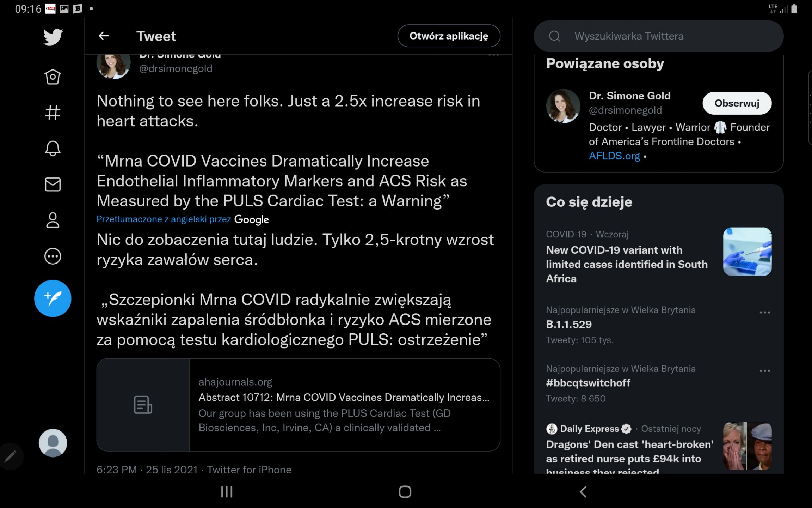
Task: Focus the Wyszukiwarka Twittera search field
Action: coord(658,36)
